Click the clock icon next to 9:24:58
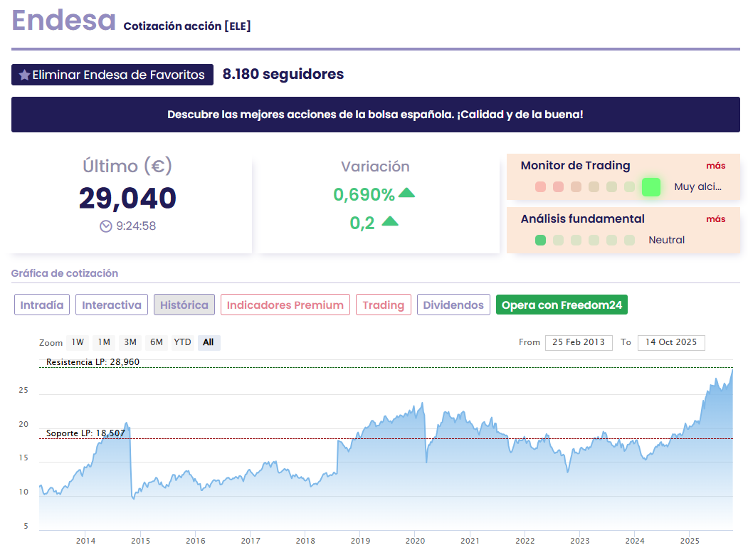 click(x=106, y=226)
